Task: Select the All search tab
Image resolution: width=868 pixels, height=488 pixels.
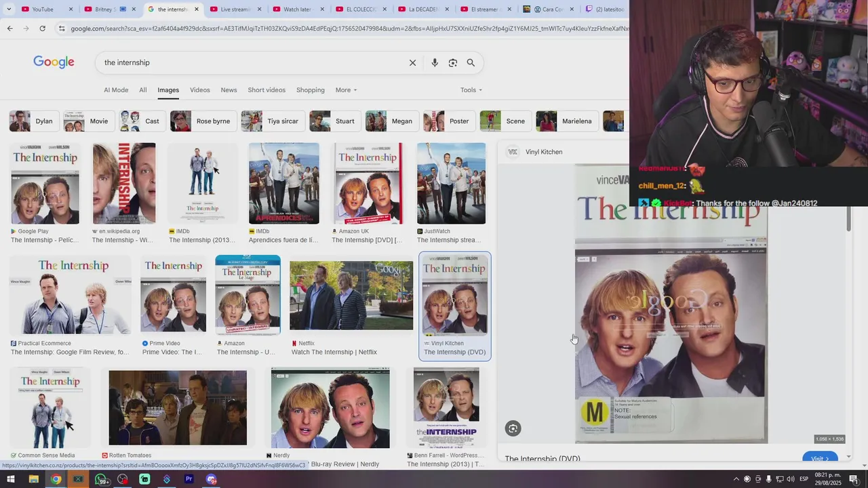Action: pos(143,90)
